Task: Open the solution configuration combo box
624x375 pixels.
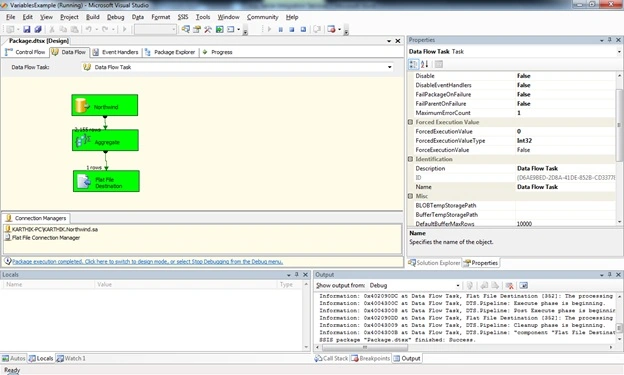Action: point(155,29)
